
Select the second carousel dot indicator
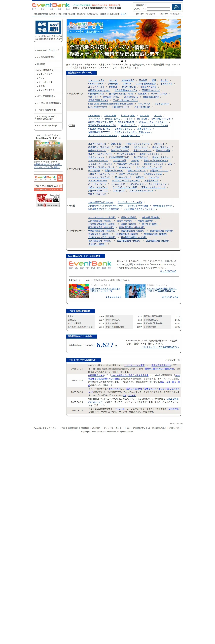[125, 61]
